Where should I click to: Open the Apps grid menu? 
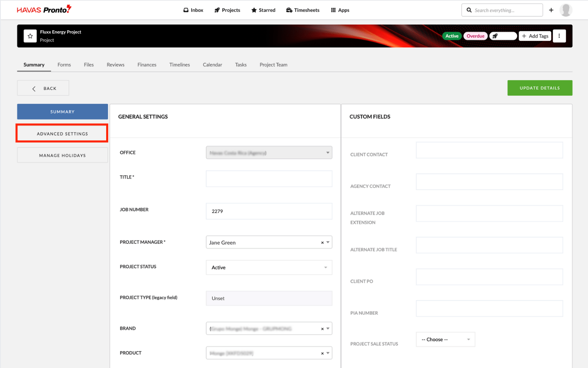pos(340,10)
